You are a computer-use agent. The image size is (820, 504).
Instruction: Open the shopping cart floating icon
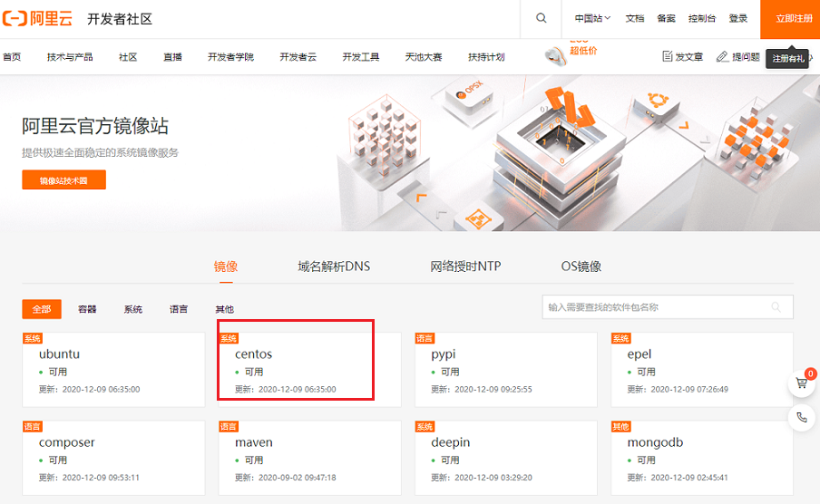[802, 383]
